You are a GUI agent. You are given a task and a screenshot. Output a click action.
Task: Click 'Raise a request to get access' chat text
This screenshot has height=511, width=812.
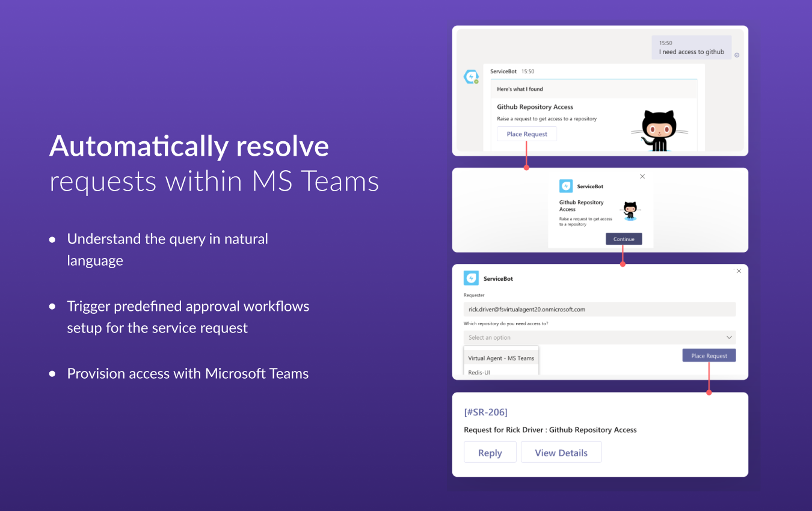[x=547, y=119]
